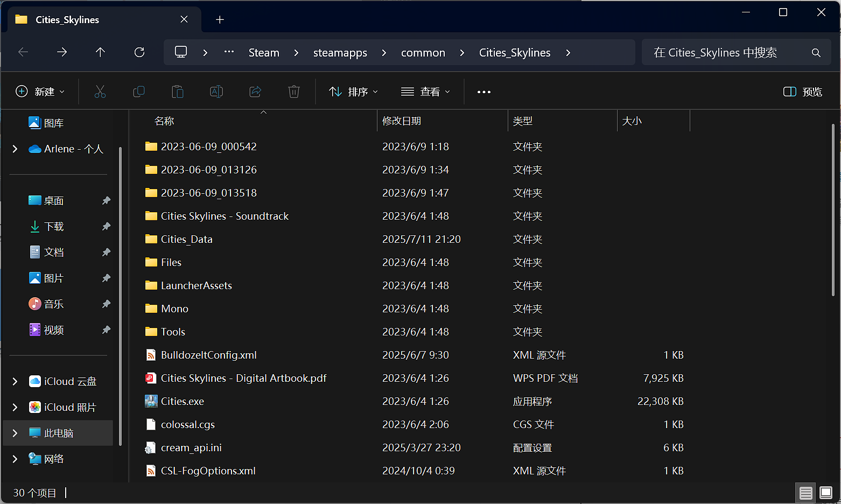Unpin 图片 using its pin icon
Viewport: 841px width, 504px height.
point(106,278)
